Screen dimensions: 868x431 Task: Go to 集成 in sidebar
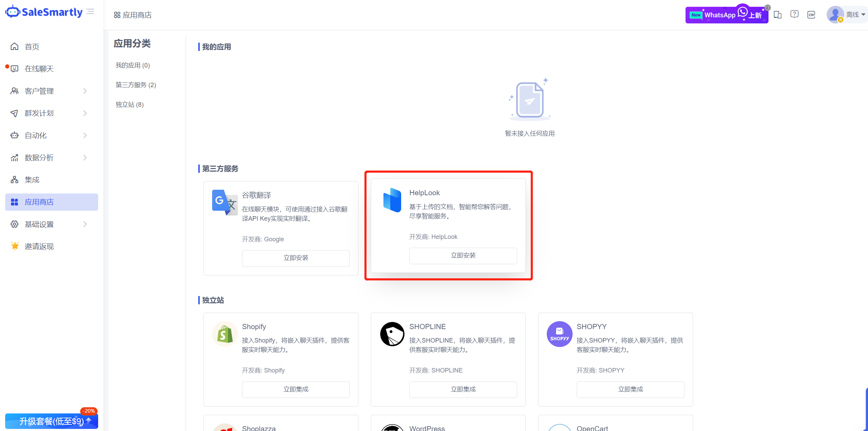click(32, 180)
